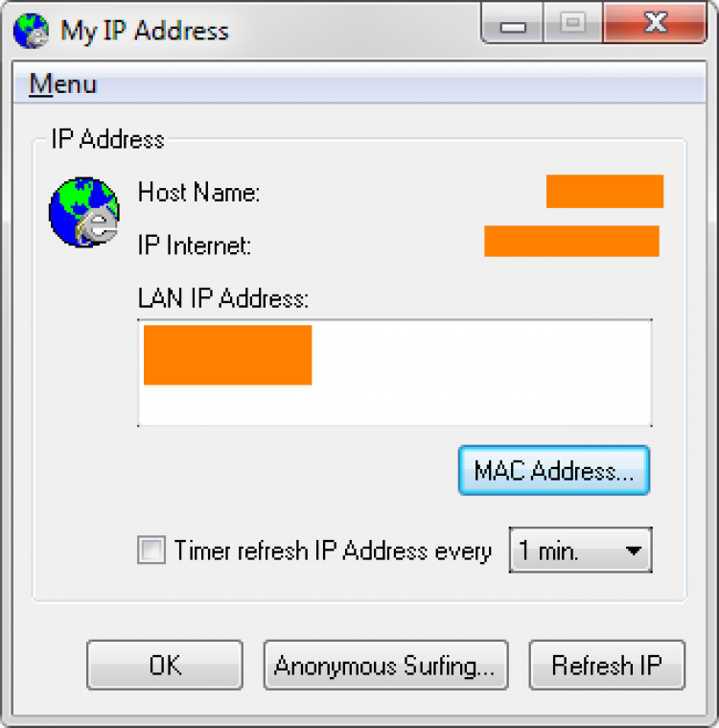719x728 pixels.
Task: Open the MAC Address... dialog
Action: point(554,470)
